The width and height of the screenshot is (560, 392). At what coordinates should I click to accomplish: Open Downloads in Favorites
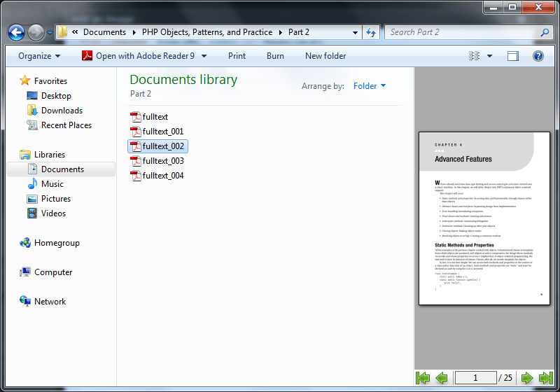click(62, 111)
